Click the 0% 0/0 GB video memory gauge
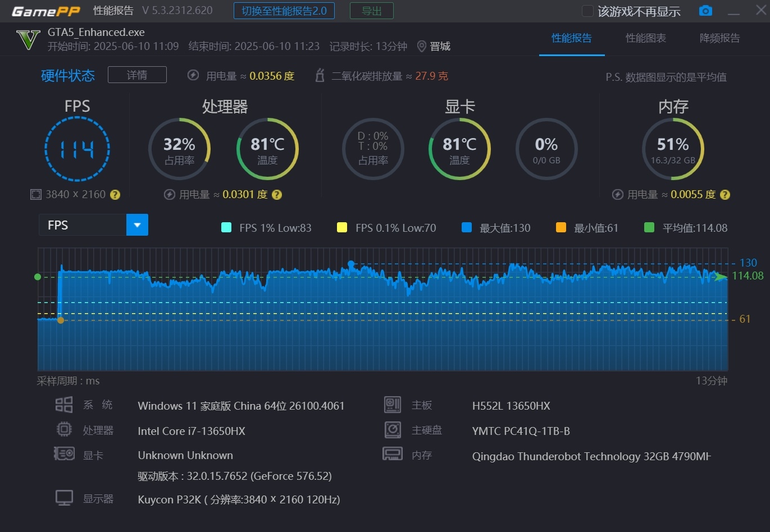Image resolution: width=770 pixels, height=532 pixels. 546,149
